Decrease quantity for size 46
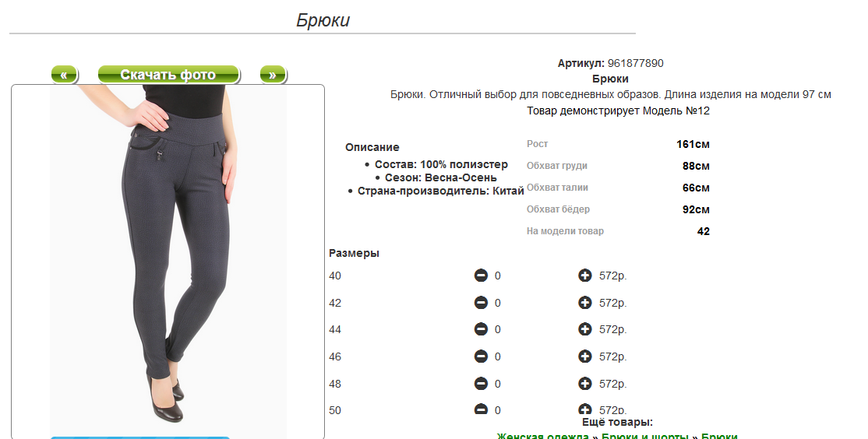This screenshot has width=868, height=439. pos(481,356)
